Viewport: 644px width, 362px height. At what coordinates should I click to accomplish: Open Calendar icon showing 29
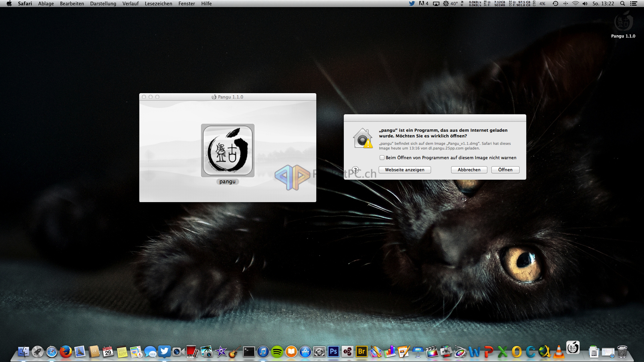(x=108, y=352)
